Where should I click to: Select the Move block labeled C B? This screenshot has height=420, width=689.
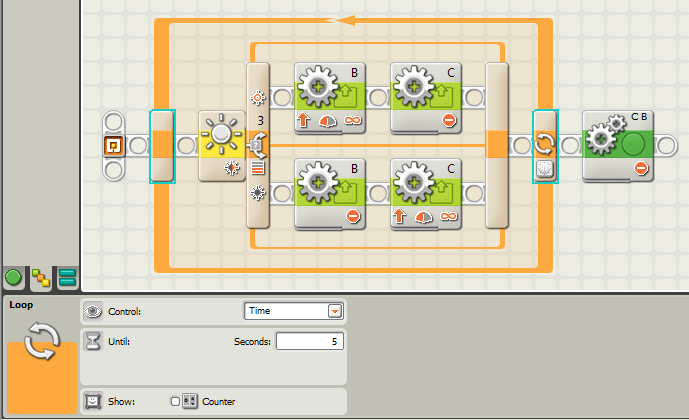tap(619, 146)
